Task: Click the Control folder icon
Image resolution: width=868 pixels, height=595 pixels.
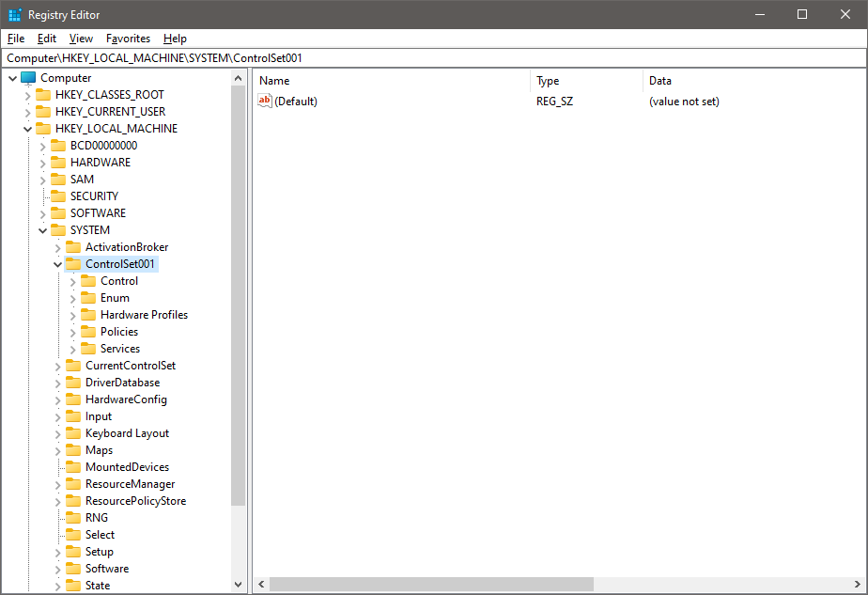Action: (88, 281)
